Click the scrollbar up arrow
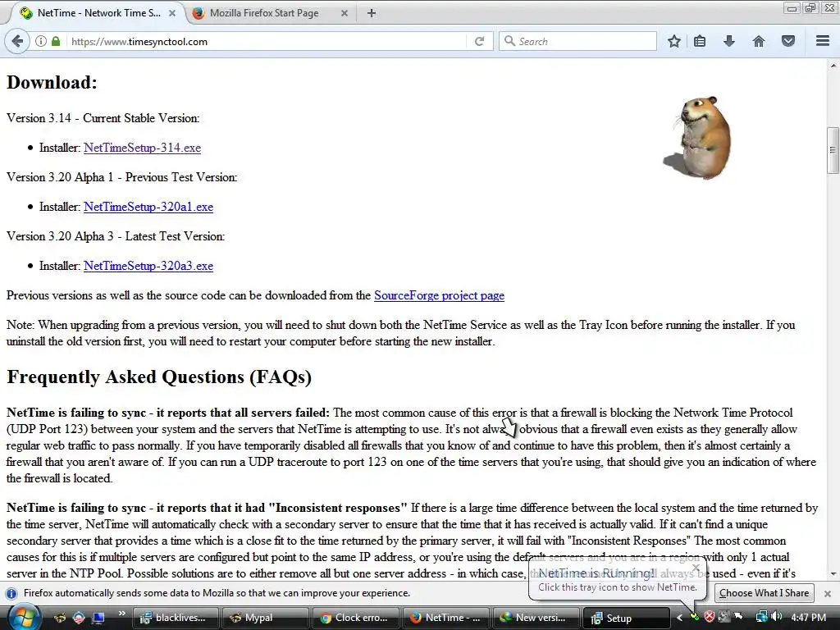 point(833,66)
